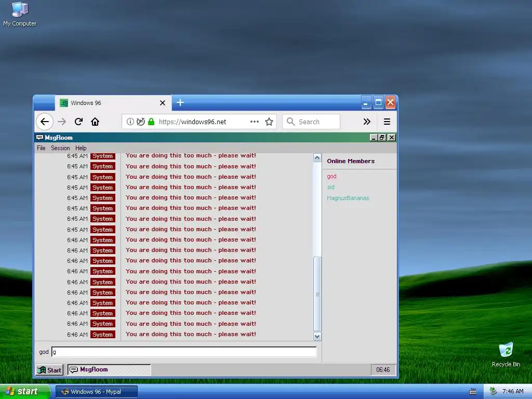Click the on-screen keyboard tray icon
The height and width of the screenshot is (399, 532).
click(x=473, y=392)
